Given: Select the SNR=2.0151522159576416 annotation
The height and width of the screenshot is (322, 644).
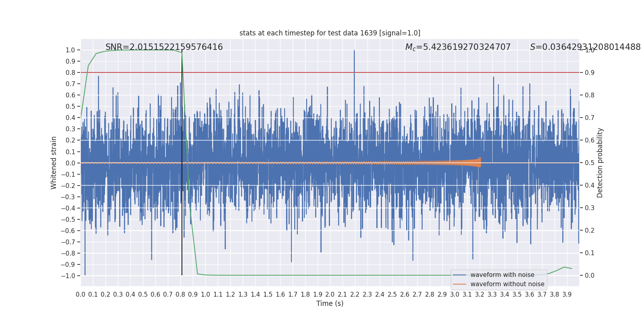Looking at the screenshot, I should tap(164, 47).
